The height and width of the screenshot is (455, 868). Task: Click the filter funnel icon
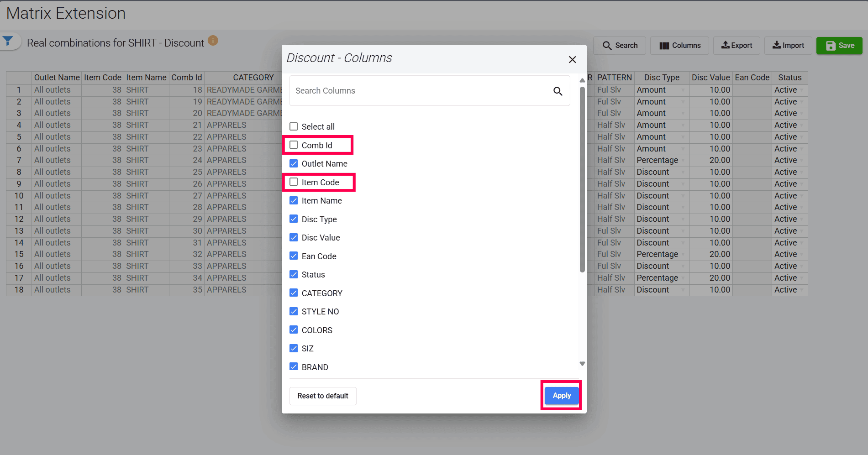[8, 42]
